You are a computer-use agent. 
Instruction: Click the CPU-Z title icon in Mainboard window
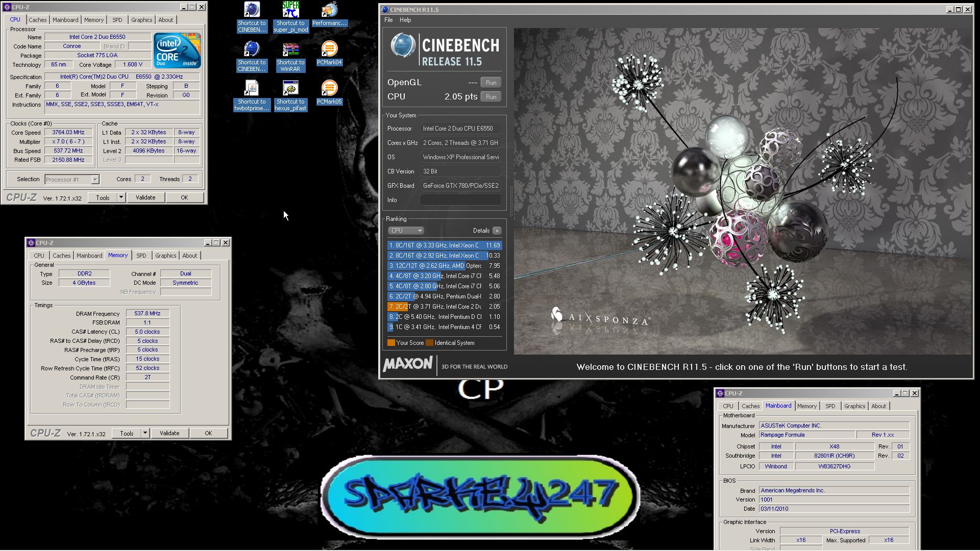720,393
